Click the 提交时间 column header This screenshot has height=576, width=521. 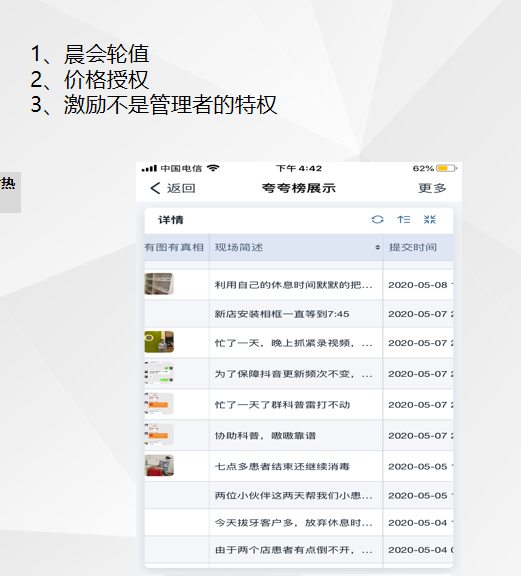[x=413, y=247]
